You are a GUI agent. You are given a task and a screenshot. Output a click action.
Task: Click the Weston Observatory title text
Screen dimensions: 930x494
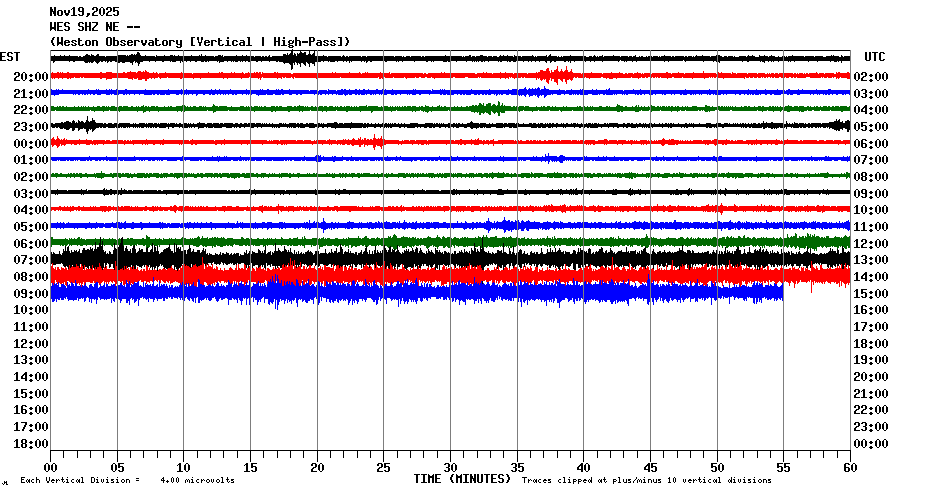(200, 42)
